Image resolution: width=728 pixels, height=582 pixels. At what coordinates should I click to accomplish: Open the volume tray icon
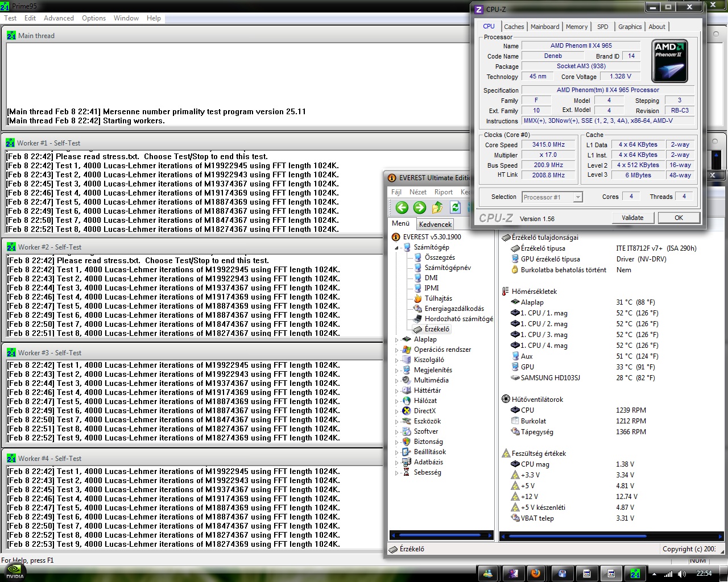(x=682, y=574)
